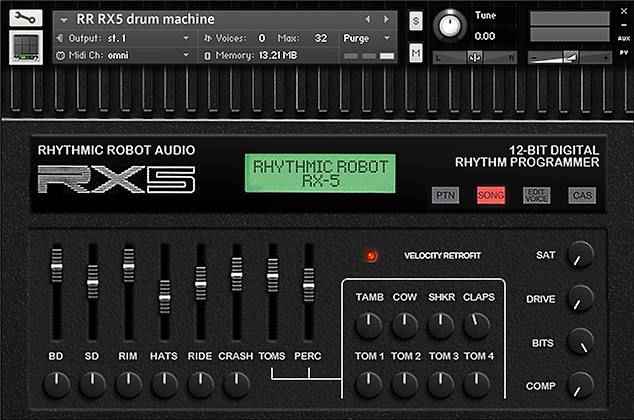Viewport: 634px width, 420px height.
Task: Click the RIDE volume fader
Action: click(201, 283)
